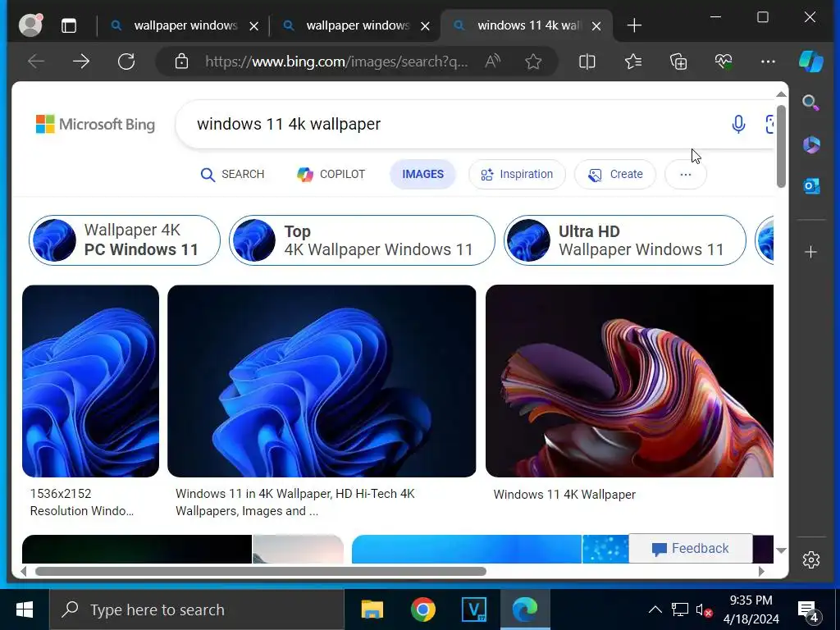Open 1536x2152 blue bloom wallpaper thumbnail

(x=90, y=381)
